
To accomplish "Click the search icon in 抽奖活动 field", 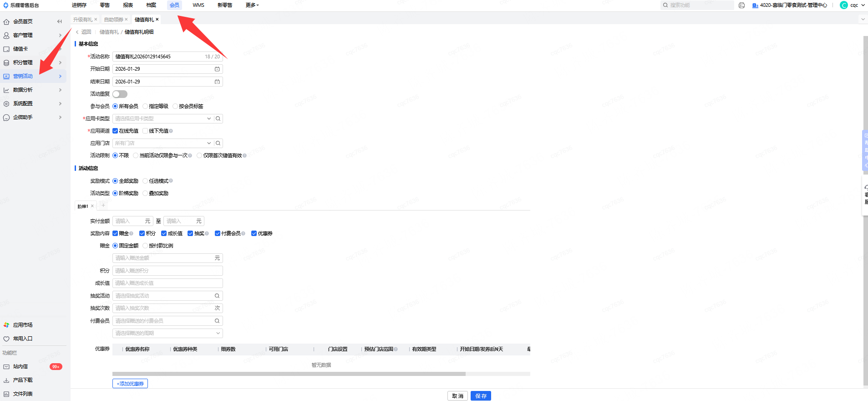I will (217, 296).
